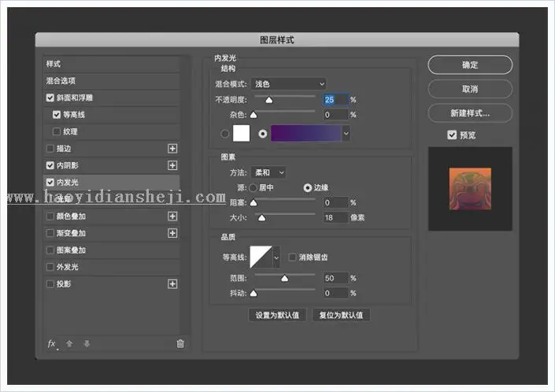The height and width of the screenshot is (392, 555).
Task: Enable the 外发光 checkbox
Action: click(x=50, y=267)
